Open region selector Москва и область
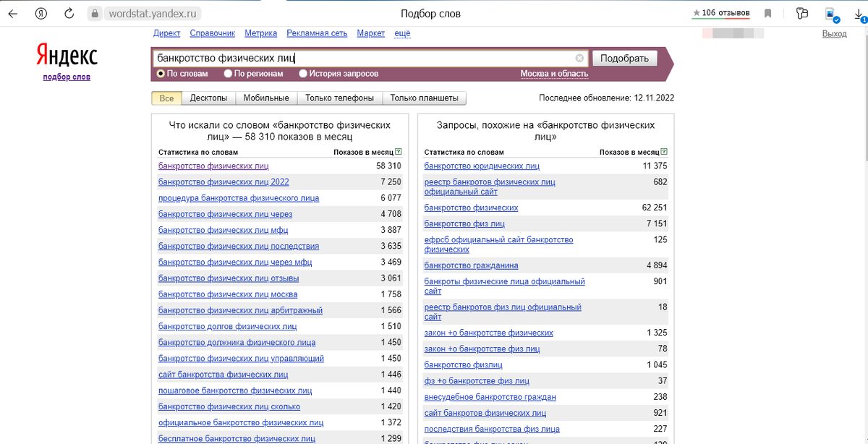The width and height of the screenshot is (868, 444). (x=554, y=74)
